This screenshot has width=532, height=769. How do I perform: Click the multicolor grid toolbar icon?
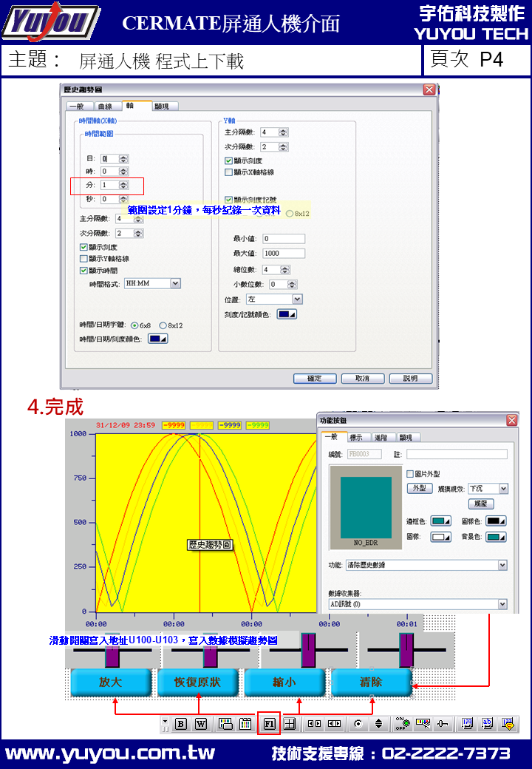click(x=245, y=724)
